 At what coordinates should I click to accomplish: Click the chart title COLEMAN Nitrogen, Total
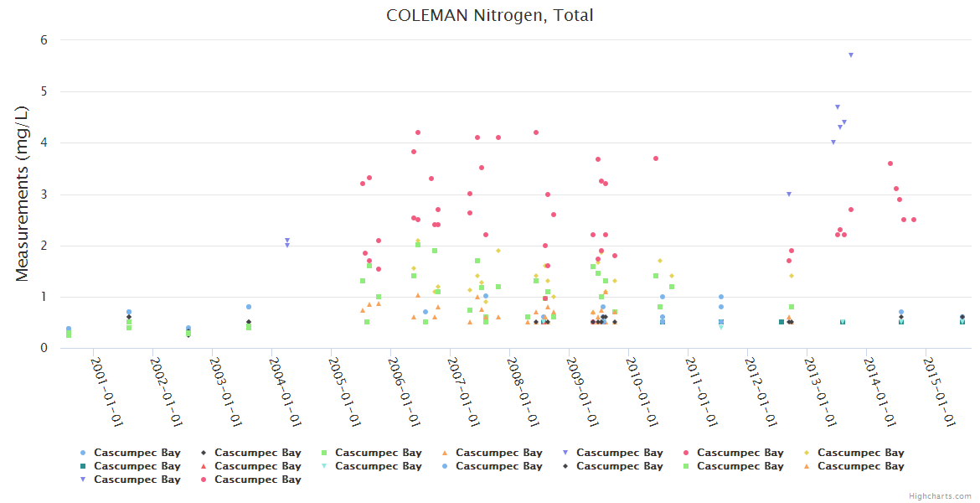pyautogui.click(x=490, y=16)
